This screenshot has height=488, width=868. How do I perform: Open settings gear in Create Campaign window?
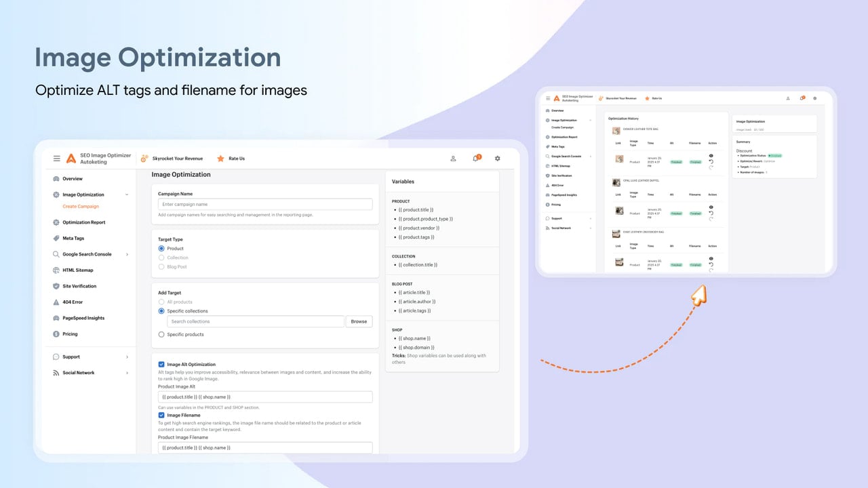point(498,159)
